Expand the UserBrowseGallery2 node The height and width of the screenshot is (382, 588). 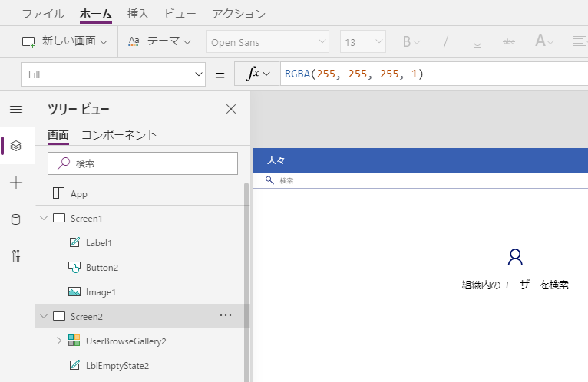[x=59, y=341]
